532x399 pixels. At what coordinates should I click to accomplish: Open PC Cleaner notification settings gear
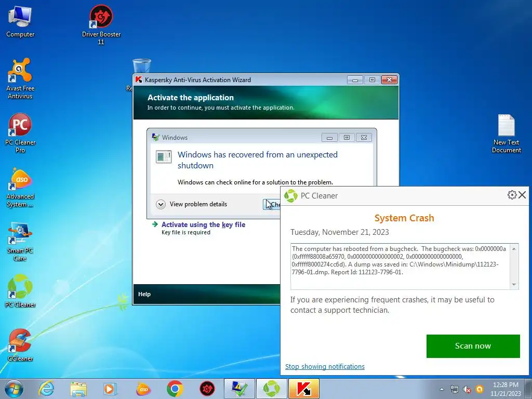[x=512, y=195]
